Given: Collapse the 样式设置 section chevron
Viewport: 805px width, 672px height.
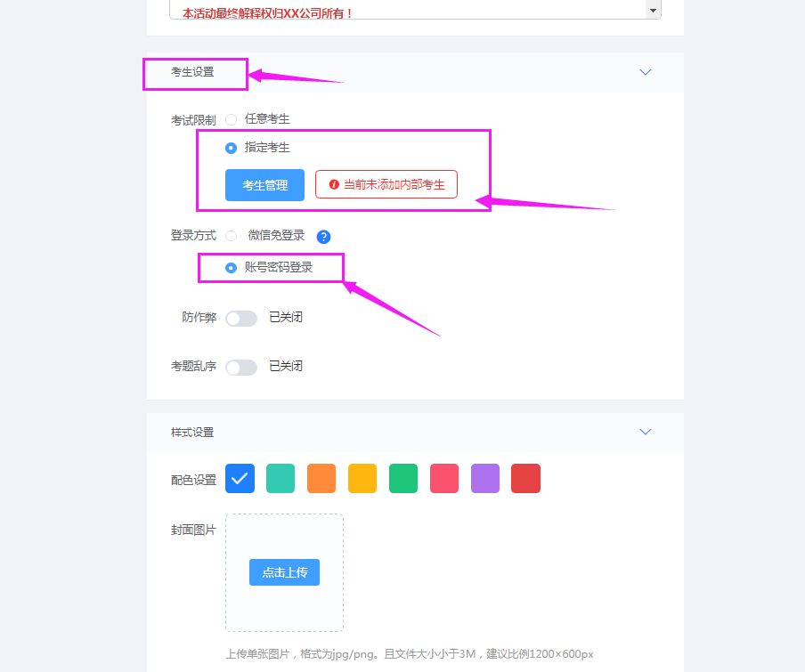Looking at the screenshot, I should pos(646,432).
